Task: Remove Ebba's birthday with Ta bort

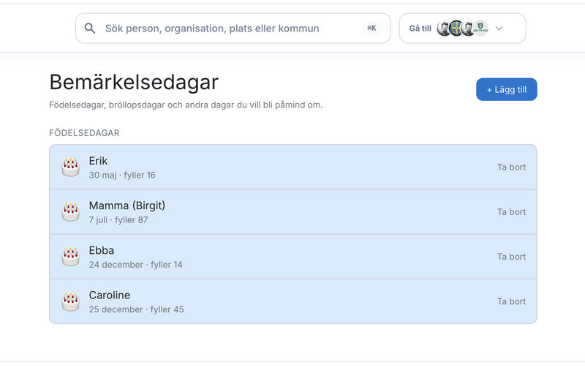Action: (511, 257)
